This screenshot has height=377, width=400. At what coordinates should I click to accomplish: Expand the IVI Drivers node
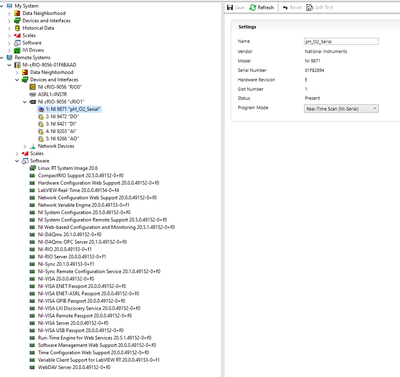9,50
